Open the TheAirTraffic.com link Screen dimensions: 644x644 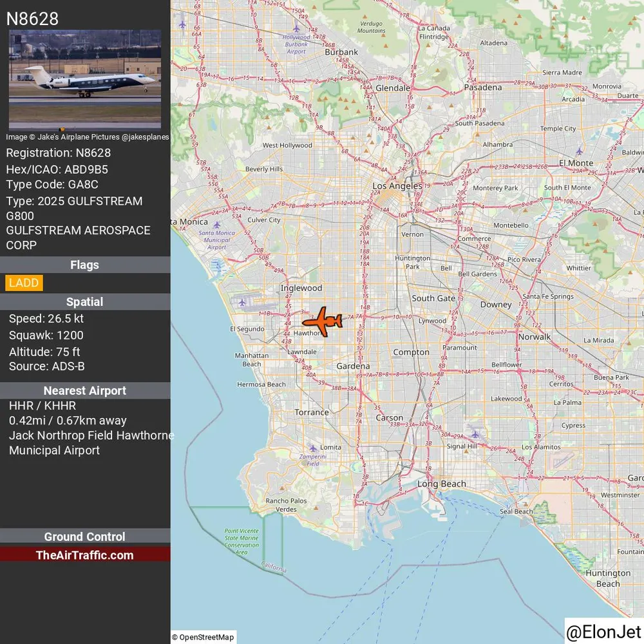85,555
